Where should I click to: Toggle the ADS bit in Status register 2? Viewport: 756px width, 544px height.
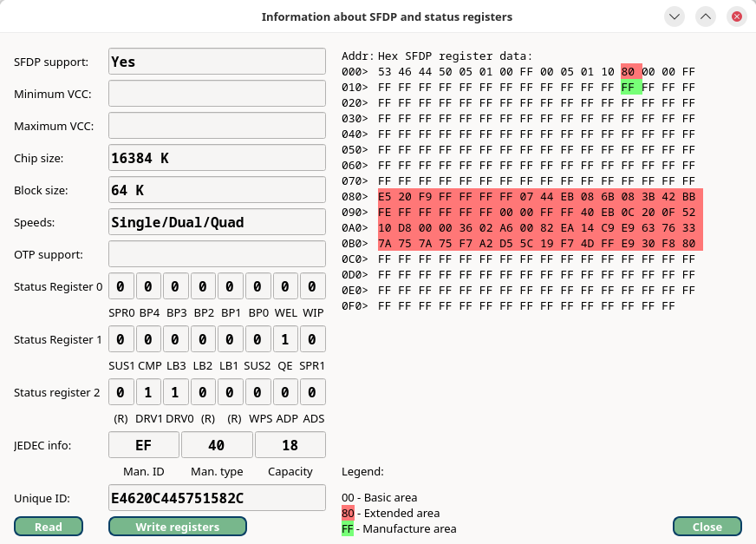(312, 391)
